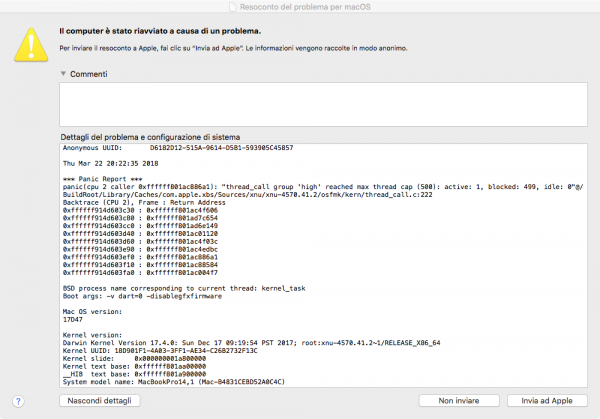Open help with the question mark button
The image size is (600, 419).
coord(18,401)
